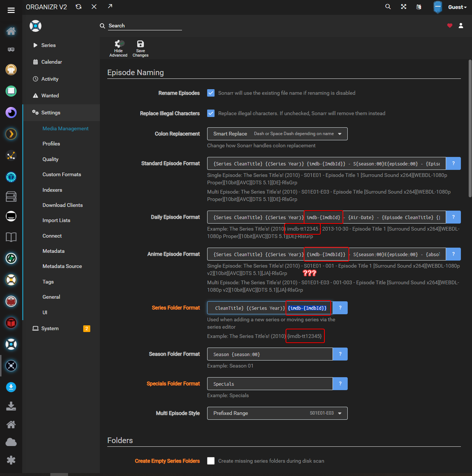Image resolution: width=472 pixels, height=476 pixels.
Task: Toggle the Rename Episodes checkbox
Action: coord(211,93)
